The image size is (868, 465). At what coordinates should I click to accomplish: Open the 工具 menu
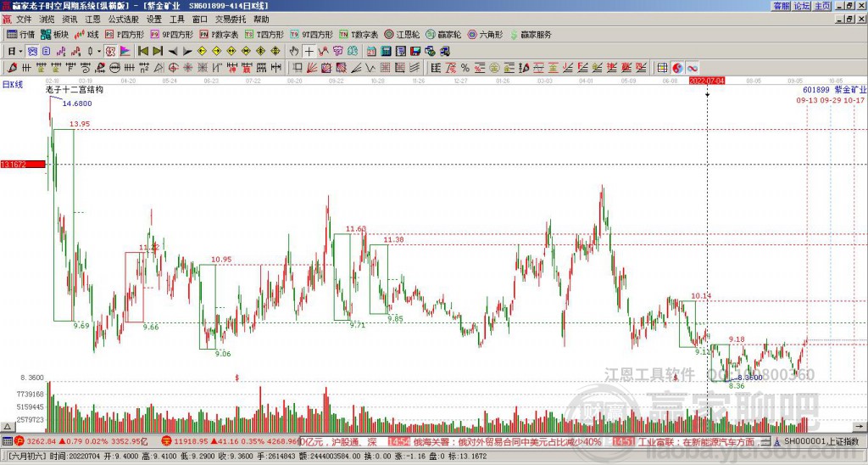[177, 20]
